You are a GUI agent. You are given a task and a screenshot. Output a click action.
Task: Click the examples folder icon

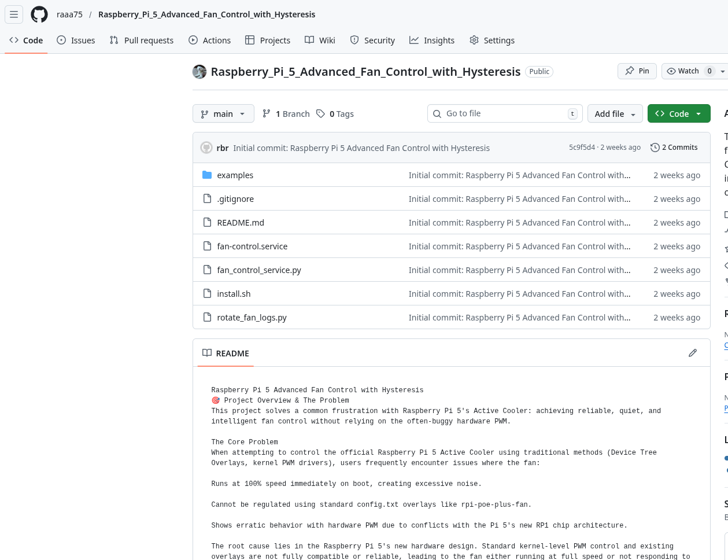(x=207, y=175)
